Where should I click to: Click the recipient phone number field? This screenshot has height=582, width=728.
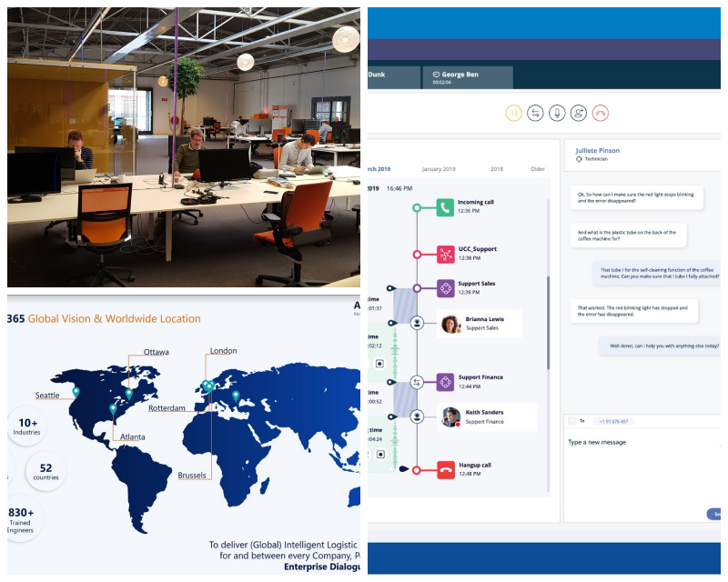[613, 421]
